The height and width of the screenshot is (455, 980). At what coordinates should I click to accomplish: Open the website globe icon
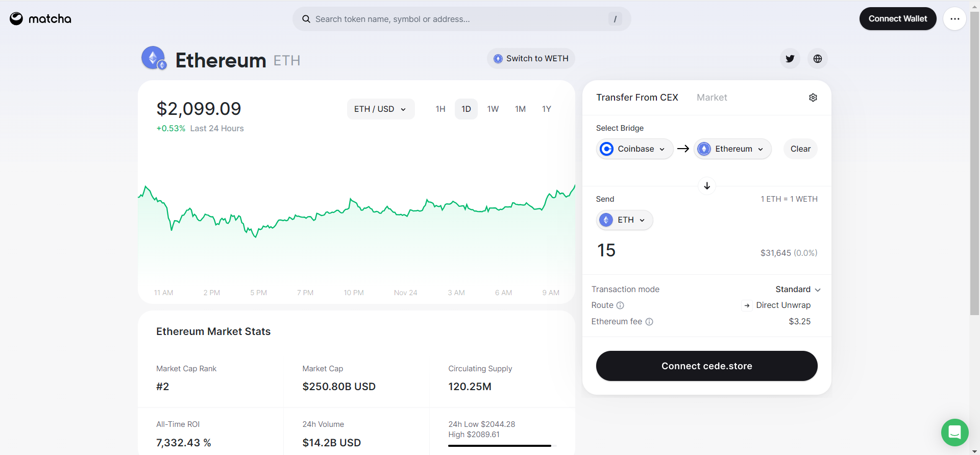click(817, 59)
